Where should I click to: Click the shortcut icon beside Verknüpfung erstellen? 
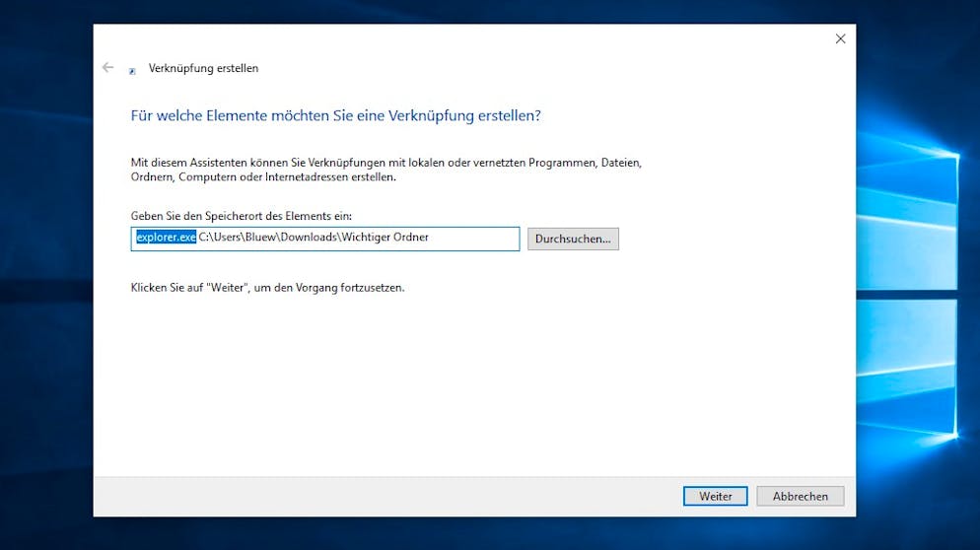click(132, 71)
